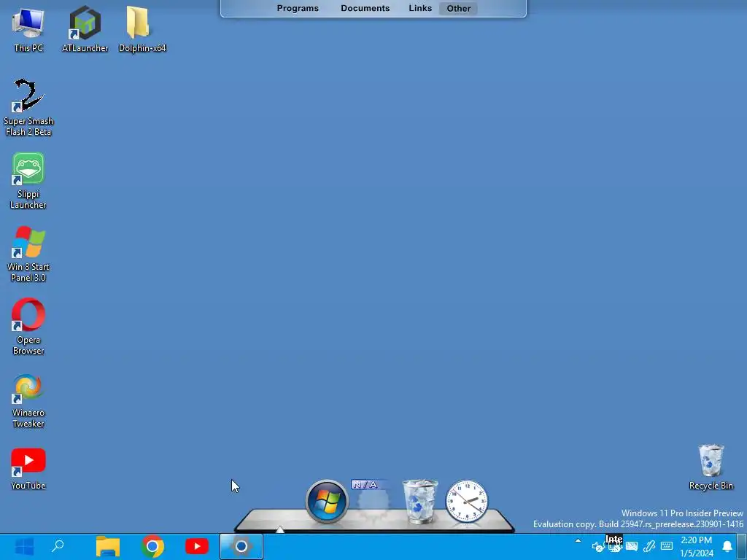Image resolution: width=747 pixels, height=560 pixels.
Task: Open taskbar Search magnifier
Action: [58, 547]
